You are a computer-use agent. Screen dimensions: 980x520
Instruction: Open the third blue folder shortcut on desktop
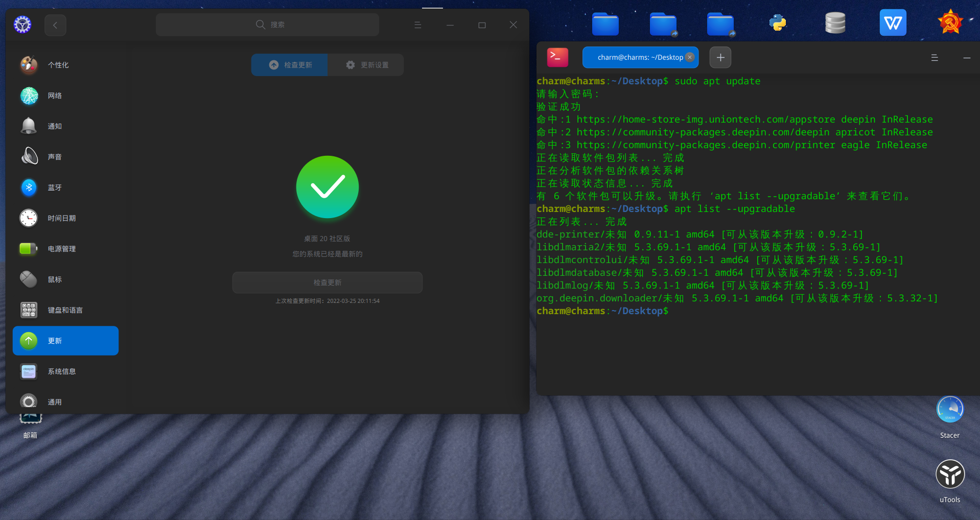[720, 23]
